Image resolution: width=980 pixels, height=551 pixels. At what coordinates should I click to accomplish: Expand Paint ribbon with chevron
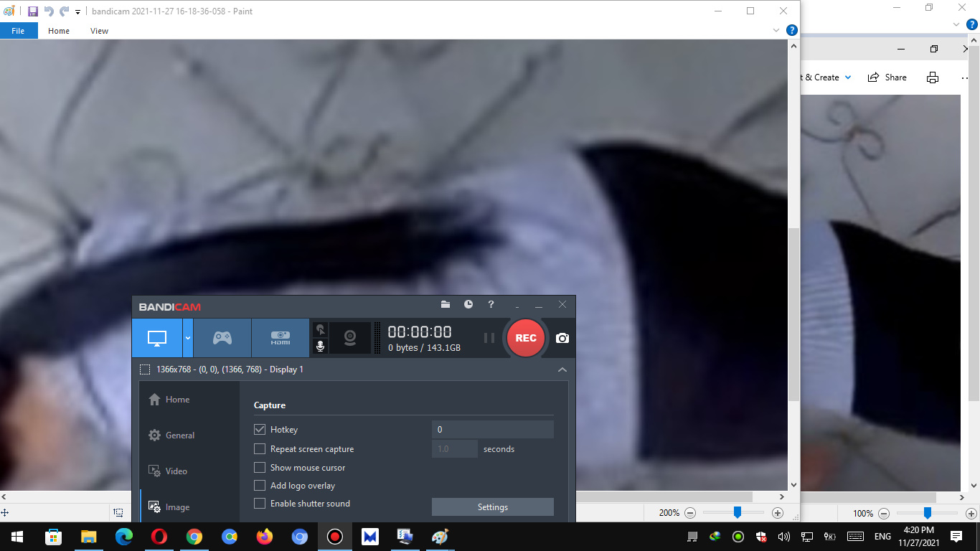(x=776, y=31)
